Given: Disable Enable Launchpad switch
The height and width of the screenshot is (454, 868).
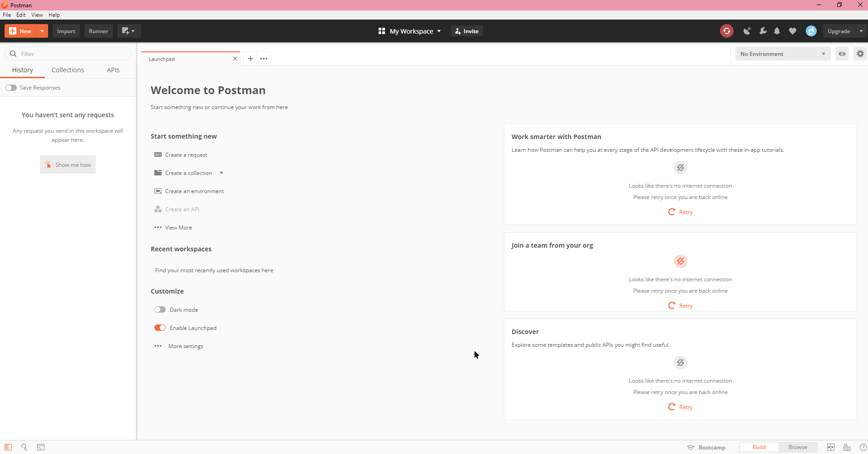Looking at the screenshot, I should point(160,328).
